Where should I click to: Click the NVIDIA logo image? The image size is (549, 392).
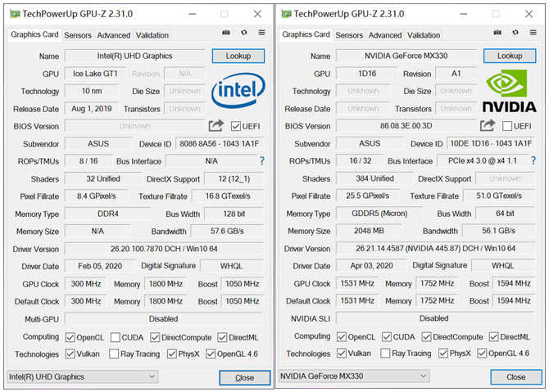[x=509, y=92]
